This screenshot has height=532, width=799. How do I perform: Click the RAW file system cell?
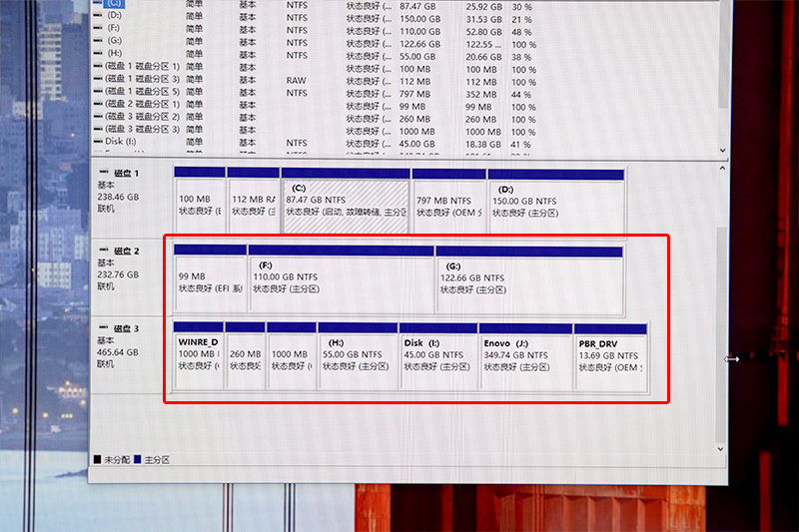point(296,81)
